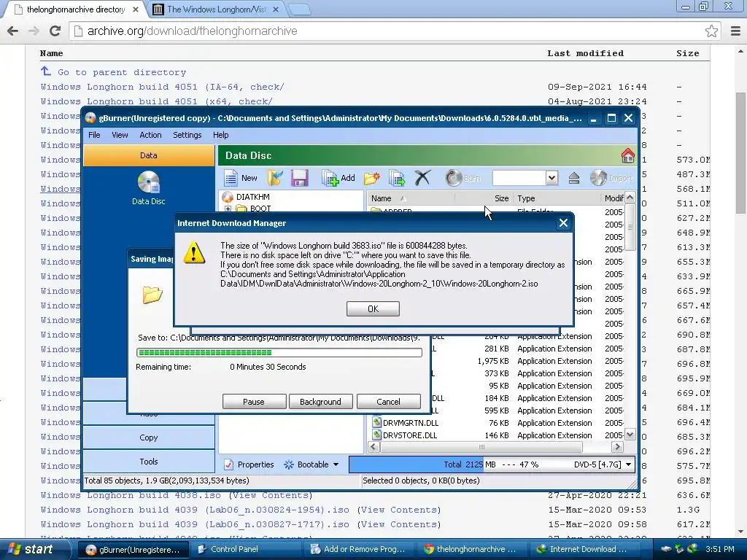Click the DRVSTORE.DLL file icon
The image size is (747, 560).
tap(377, 435)
